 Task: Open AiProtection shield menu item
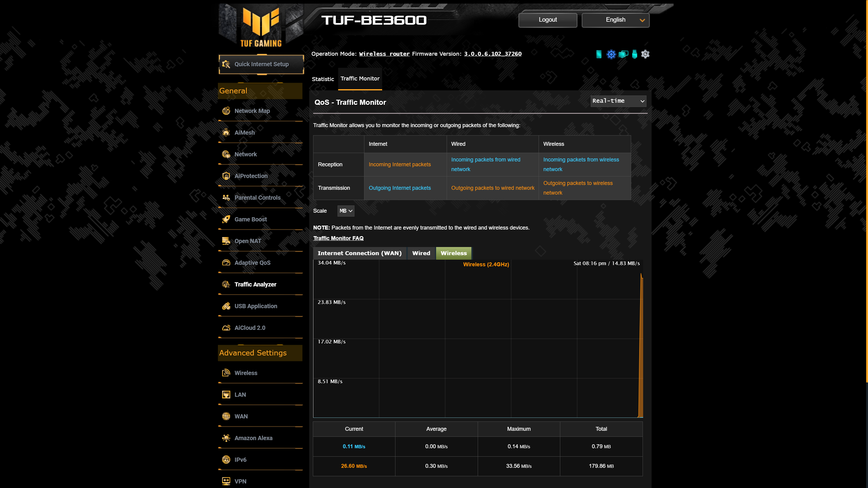(251, 176)
